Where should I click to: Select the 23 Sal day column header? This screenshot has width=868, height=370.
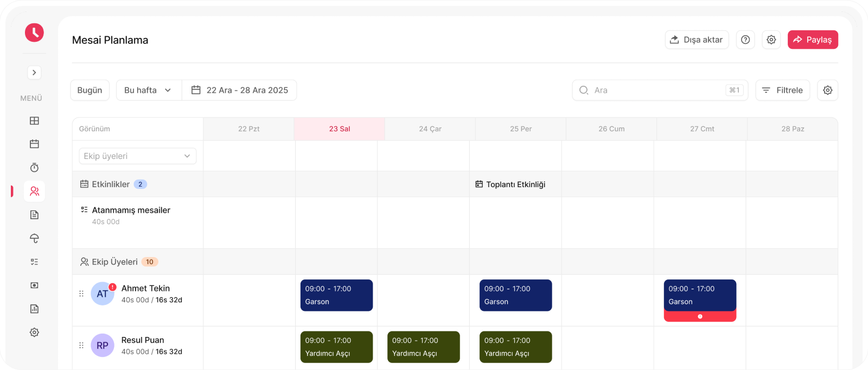pos(340,129)
